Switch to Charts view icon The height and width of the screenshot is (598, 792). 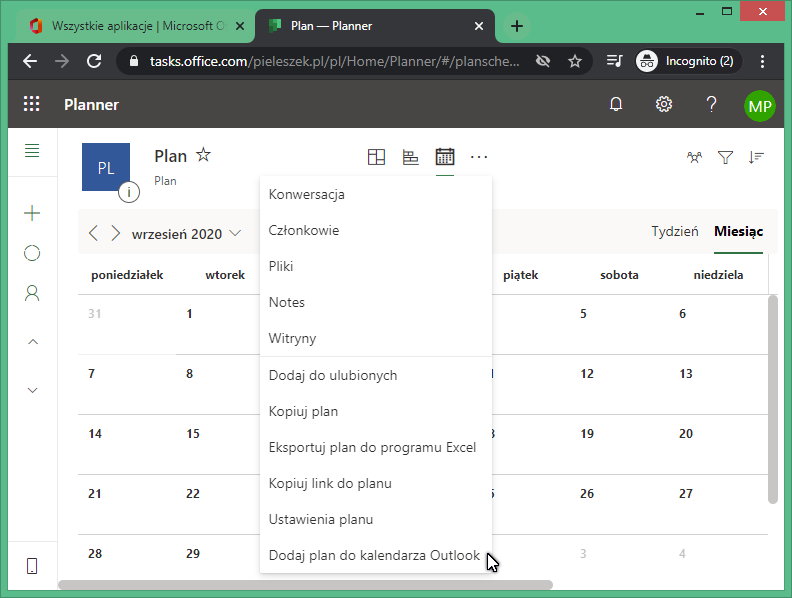(x=410, y=157)
